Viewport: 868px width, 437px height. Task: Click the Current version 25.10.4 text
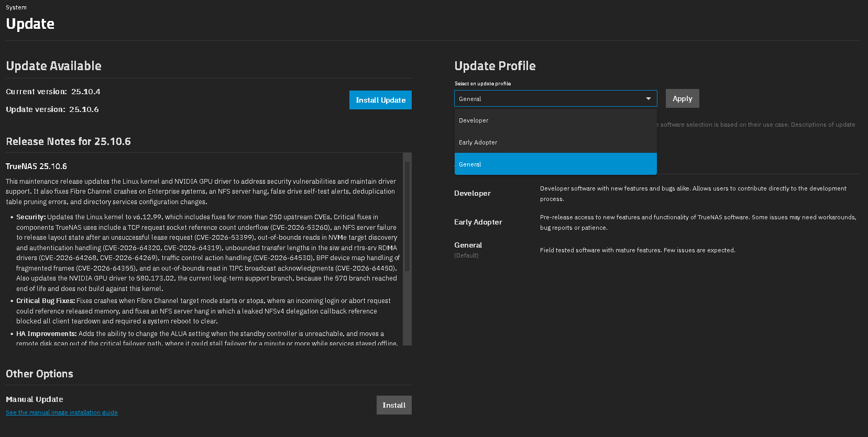coord(53,92)
